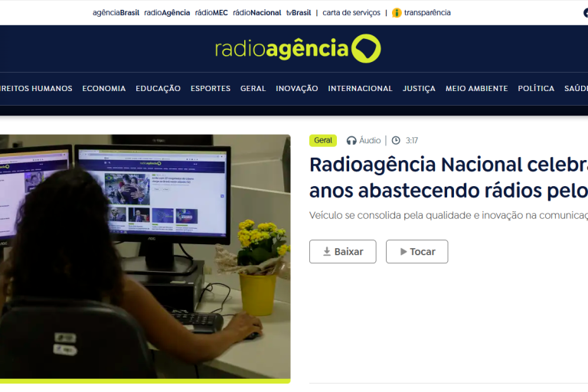Click the yellow Geral tag
This screenshot has height=392, width=588.
click(323, 140)
